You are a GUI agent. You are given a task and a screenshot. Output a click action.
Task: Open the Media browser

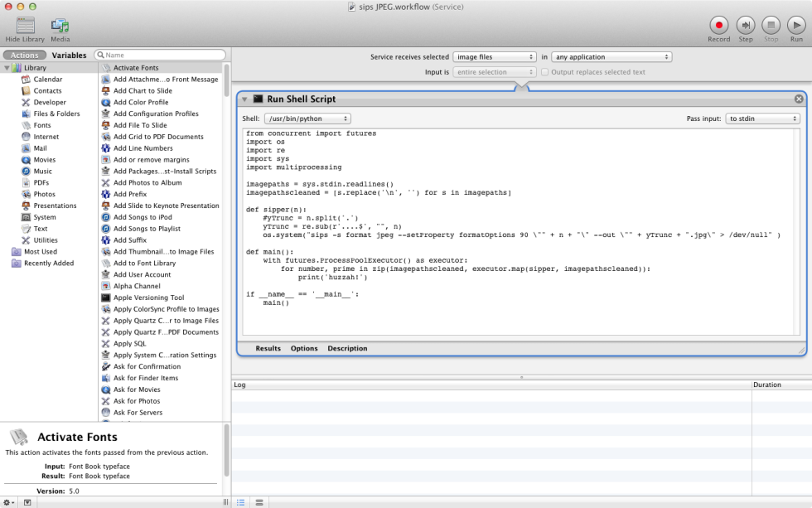[59, 27]
